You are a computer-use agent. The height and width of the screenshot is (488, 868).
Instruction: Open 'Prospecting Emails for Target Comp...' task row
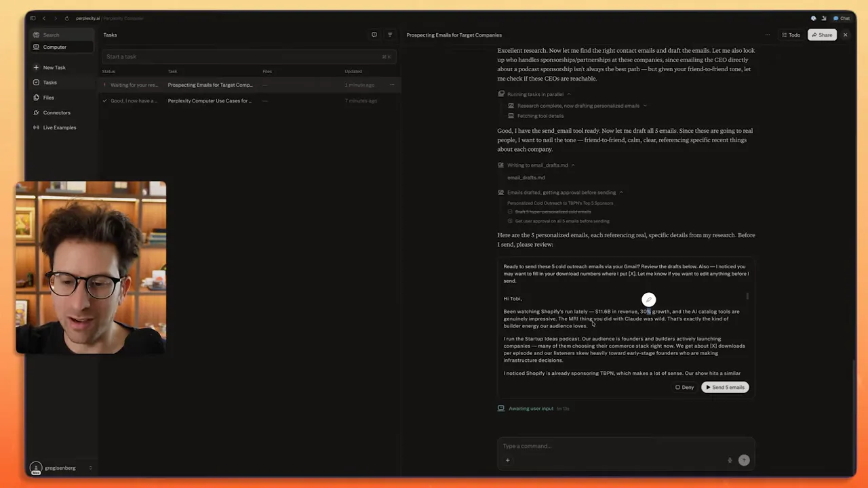(251, 85)
